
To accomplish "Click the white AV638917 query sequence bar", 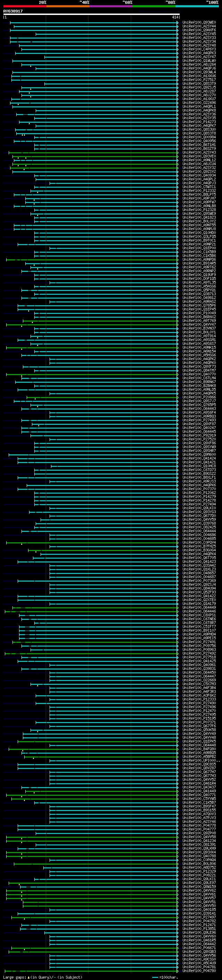I will click(x=91, y=14).
